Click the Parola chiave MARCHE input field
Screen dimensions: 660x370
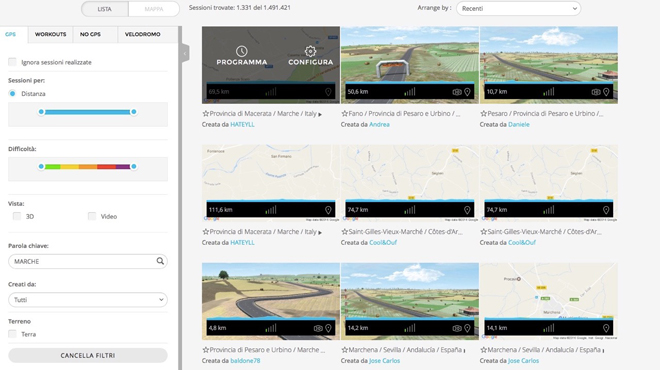point(88,261)
